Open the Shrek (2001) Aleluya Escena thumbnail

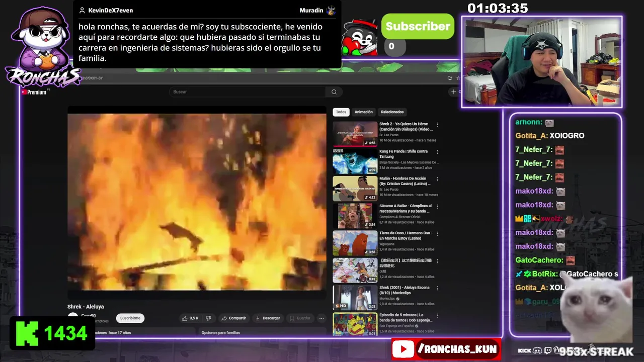point(355,298)
